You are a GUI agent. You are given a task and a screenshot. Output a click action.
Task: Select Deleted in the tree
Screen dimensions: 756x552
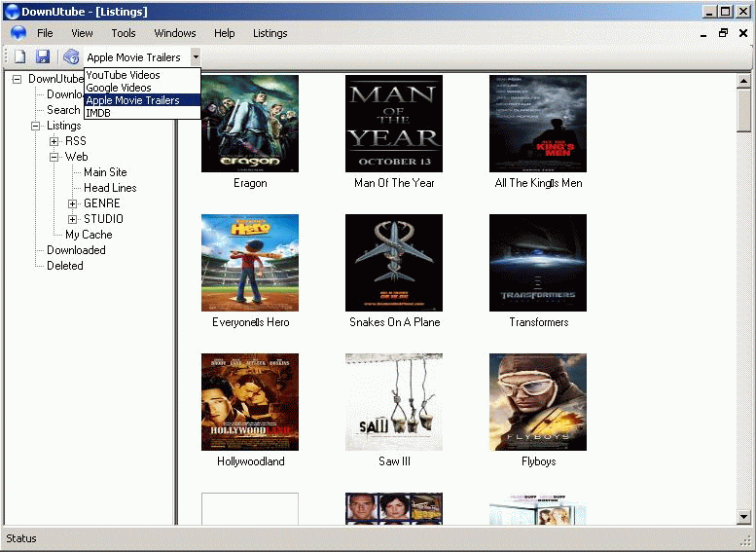pyautogui.click(x=65, y=266)
